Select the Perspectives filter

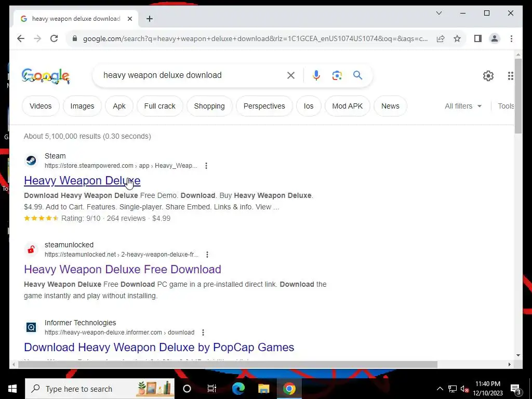(x=264, y=106)
